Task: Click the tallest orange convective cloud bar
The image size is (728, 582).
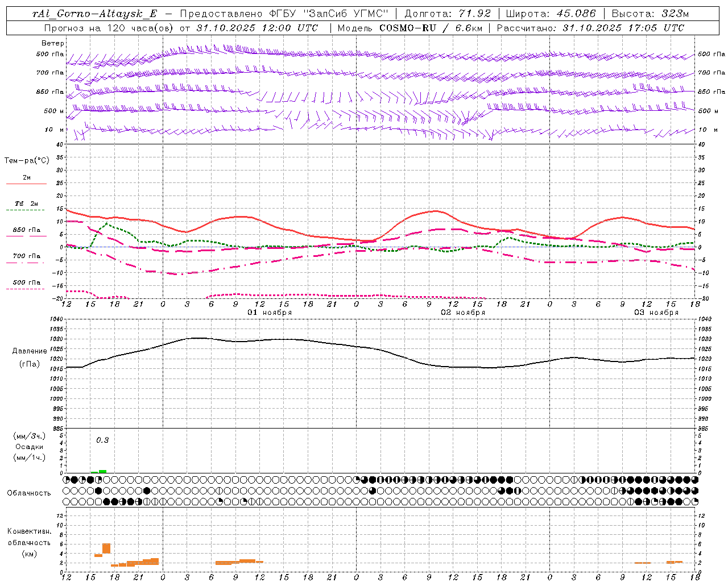Action: [106, 548]
